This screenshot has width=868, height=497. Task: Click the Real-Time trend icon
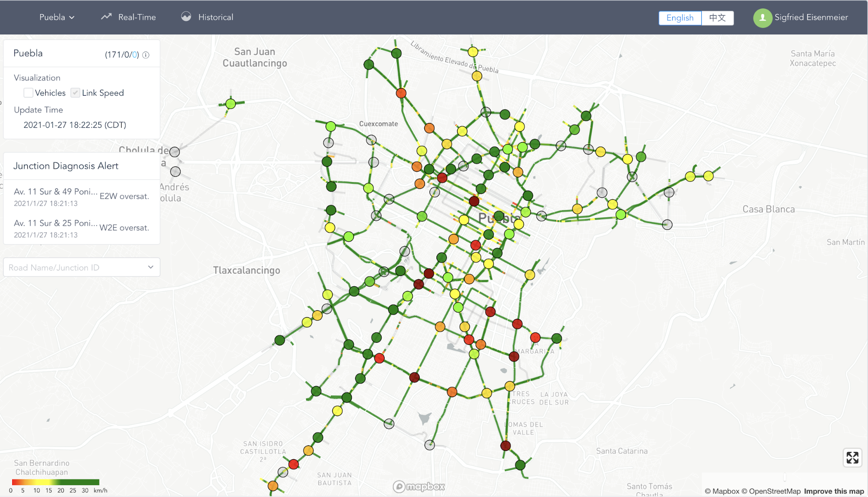tap(106, 16)
